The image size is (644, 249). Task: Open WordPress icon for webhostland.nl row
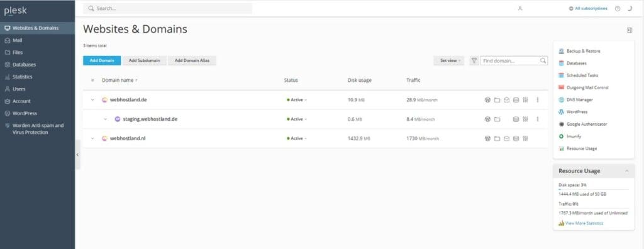pyautogui.click(x=487, y=138)
